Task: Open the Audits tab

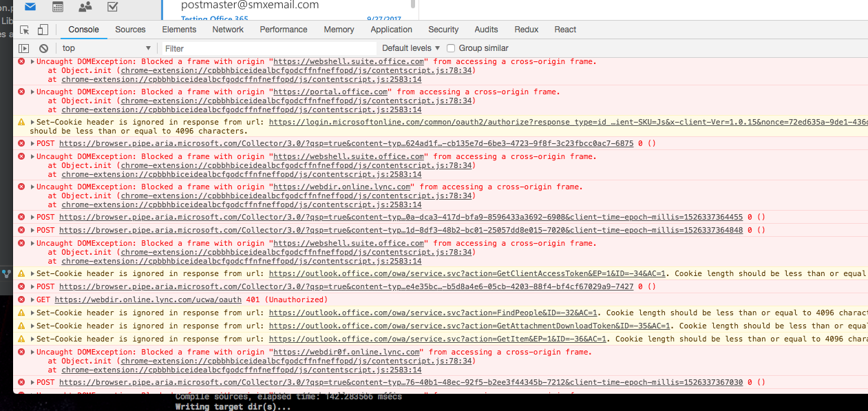Action: tap(486, 30)
